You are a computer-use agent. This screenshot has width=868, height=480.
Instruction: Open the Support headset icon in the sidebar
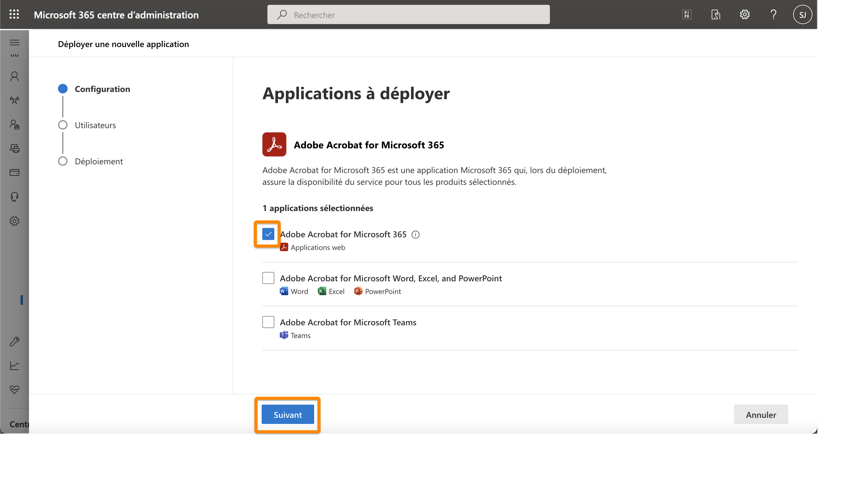(x=14, y=197)
